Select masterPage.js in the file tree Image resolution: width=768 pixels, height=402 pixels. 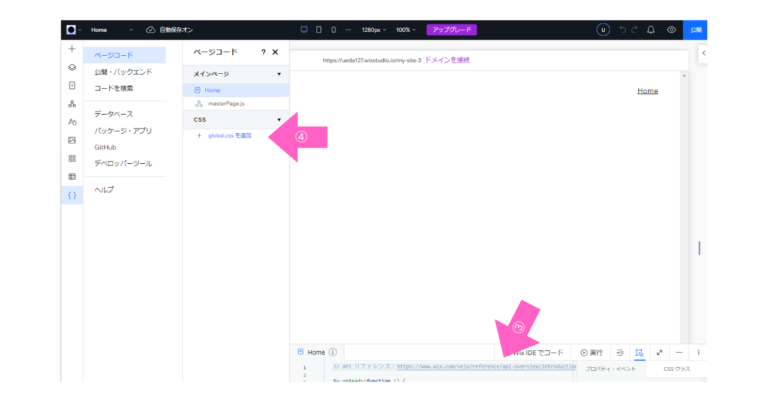coord(225,103)
